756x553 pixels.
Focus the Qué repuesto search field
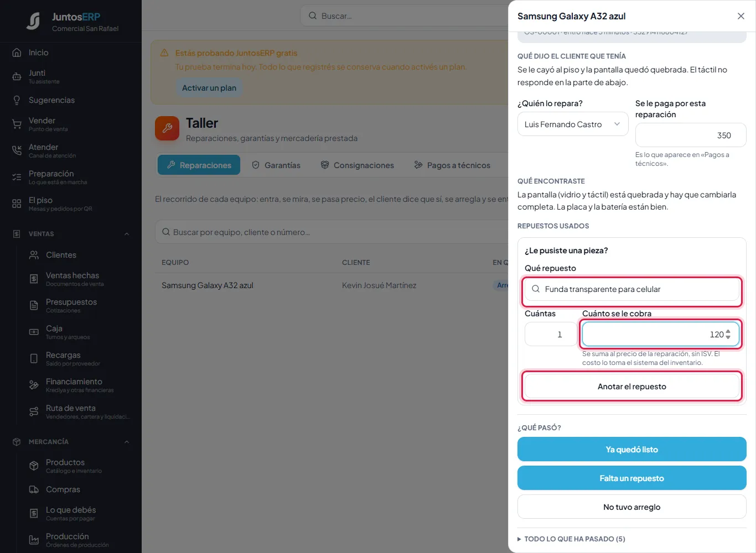click(632, 289)
